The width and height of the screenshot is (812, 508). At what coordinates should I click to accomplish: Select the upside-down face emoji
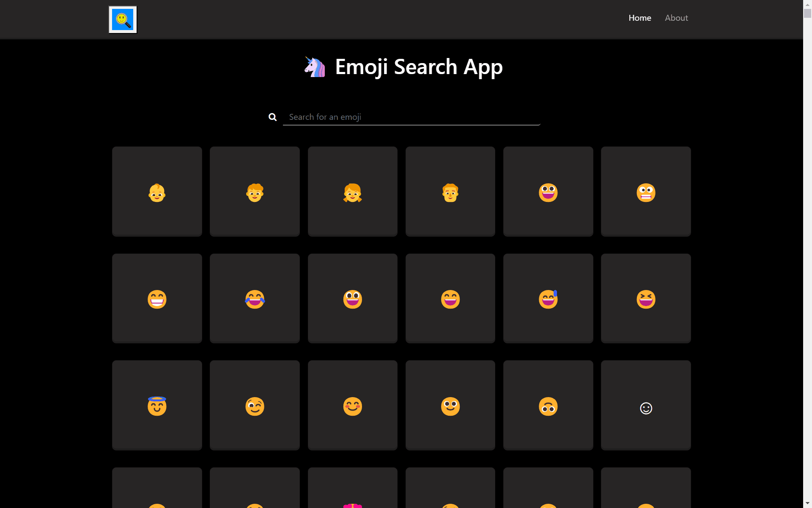(548, 405)
